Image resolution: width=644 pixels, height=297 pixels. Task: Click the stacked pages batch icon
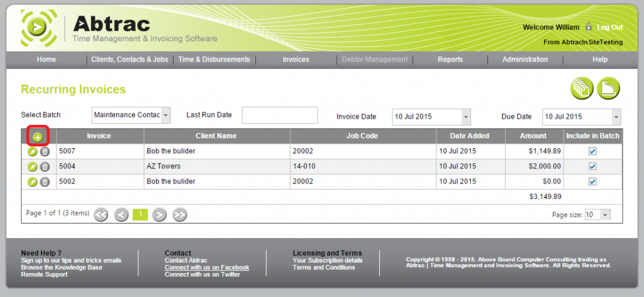(x=582, y=88)
